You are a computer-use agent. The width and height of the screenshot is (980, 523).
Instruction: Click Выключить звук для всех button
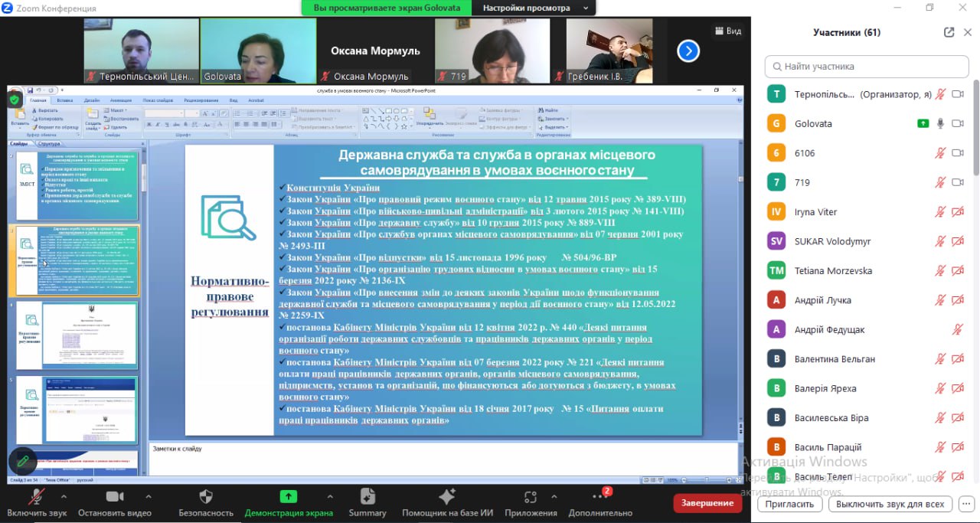tap(890, 504)
